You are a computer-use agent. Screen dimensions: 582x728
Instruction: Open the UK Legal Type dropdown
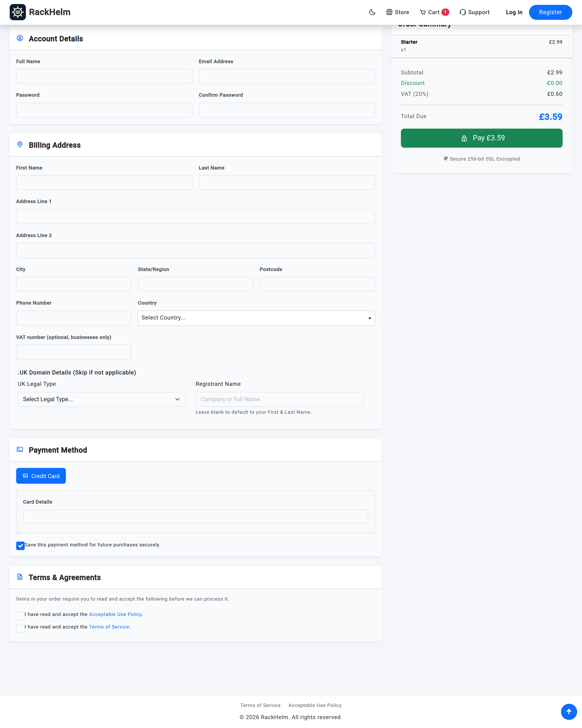click(x=102, y=399)
